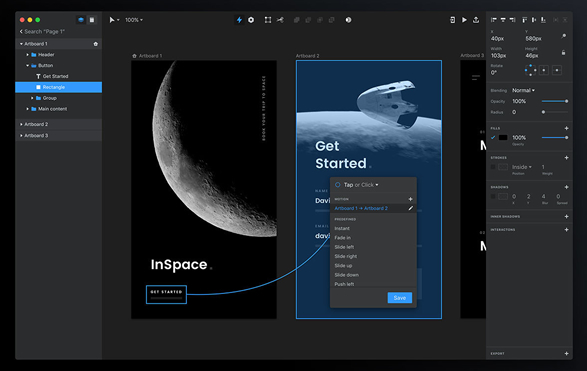Image resolution: width=587 pixels, height=371 pixels.
Task: Click the black fill color swatch
Action: [503, 138]
